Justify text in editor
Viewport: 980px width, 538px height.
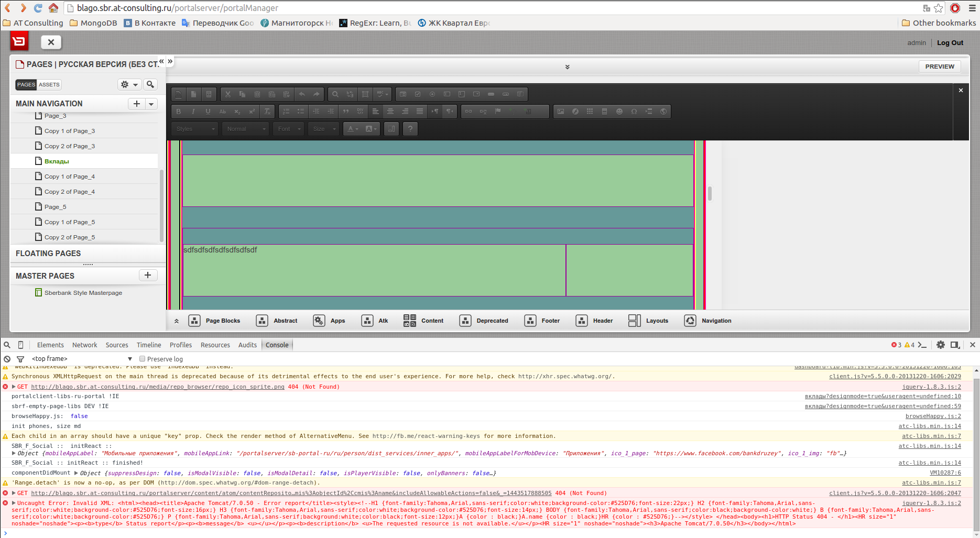pyautogui.click(x=420, y=112)
